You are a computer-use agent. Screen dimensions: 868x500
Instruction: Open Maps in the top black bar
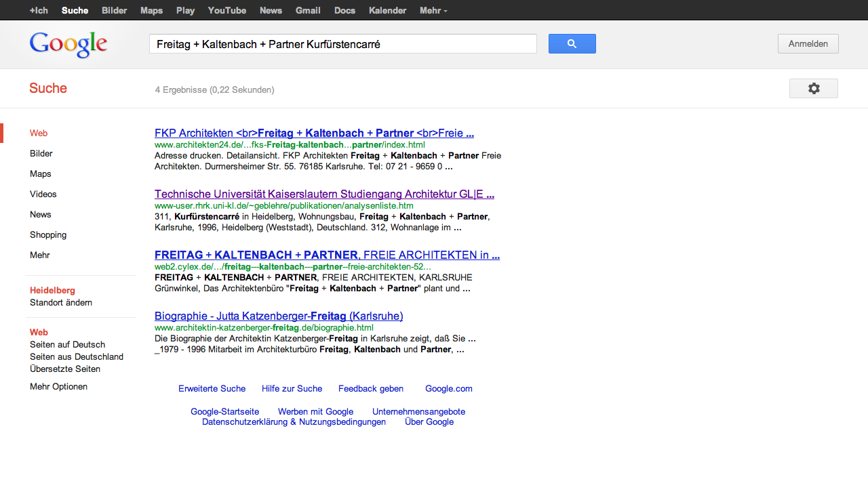coord(152,10)
